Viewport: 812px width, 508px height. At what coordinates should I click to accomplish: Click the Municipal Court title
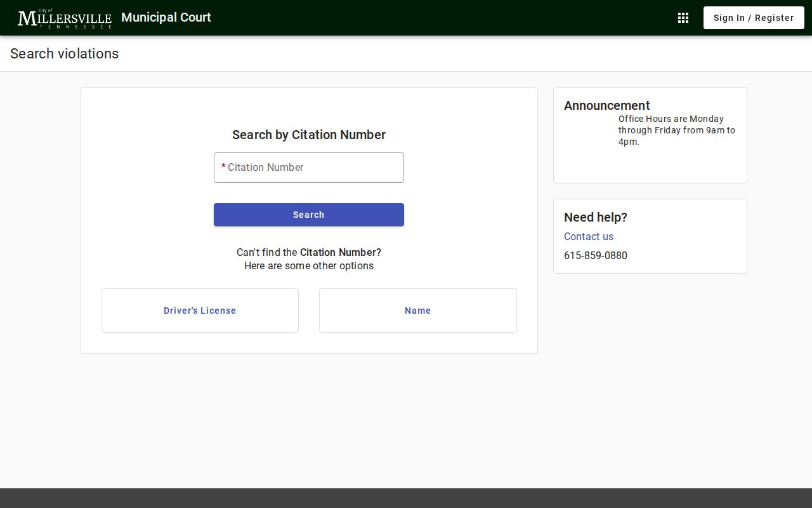166,17
